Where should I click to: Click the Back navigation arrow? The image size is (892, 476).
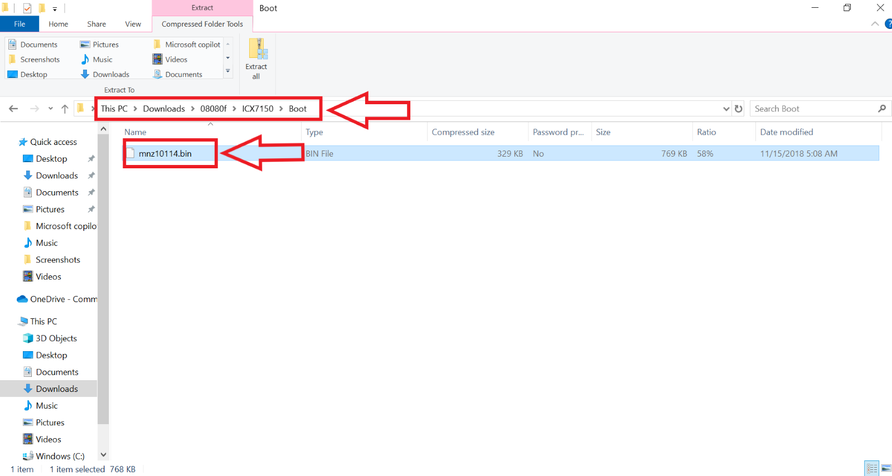(13, 109)
